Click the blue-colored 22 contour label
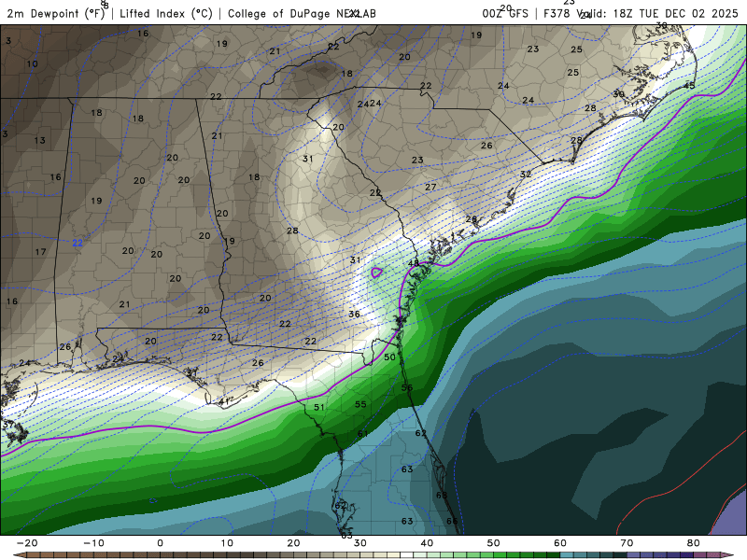 click(78, 243)
